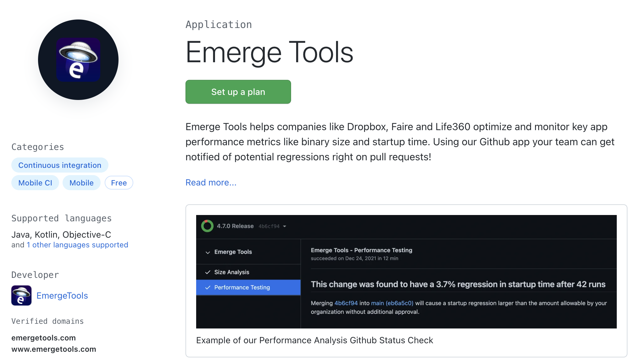Click the large Emerge Tools app logo
635x364 pixels.
click(78, 60)
